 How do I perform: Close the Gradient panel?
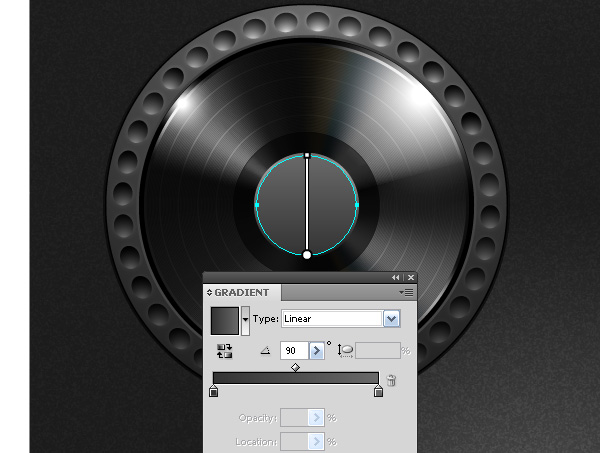click(411, 277)
